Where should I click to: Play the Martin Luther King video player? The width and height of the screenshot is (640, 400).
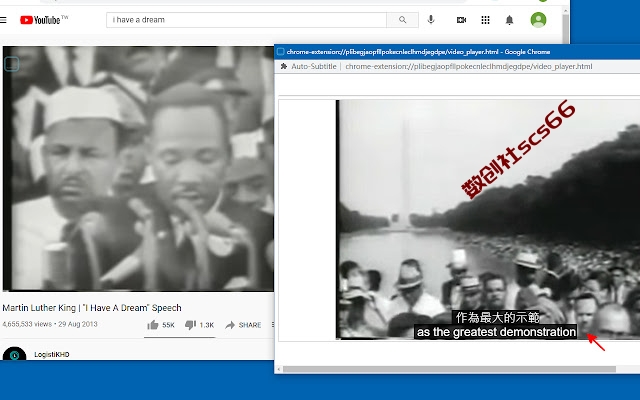tap(138, 168)
